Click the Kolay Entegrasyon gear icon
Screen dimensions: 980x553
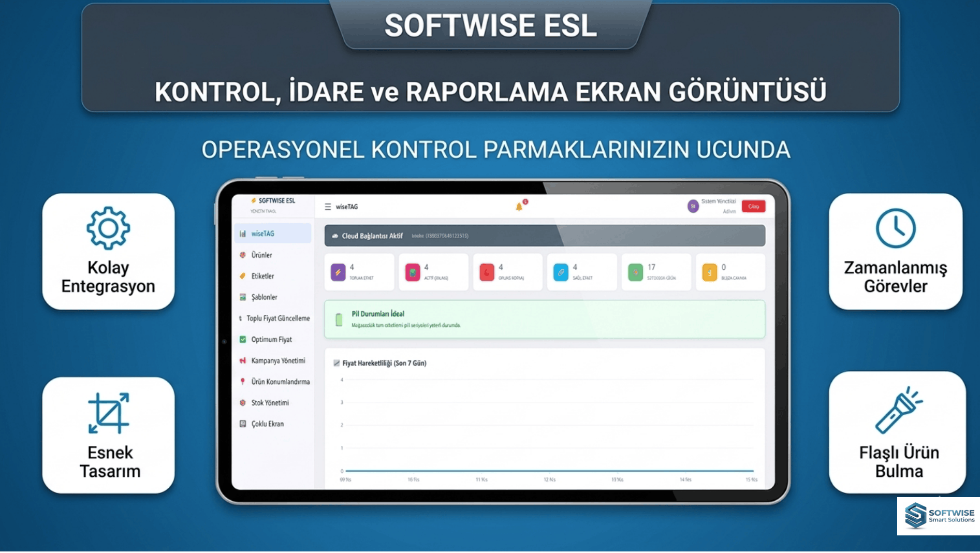108,228
